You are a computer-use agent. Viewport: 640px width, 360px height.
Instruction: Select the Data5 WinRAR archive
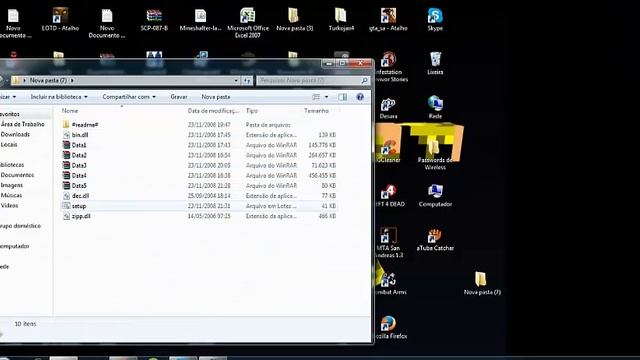[x=199, y=186]
